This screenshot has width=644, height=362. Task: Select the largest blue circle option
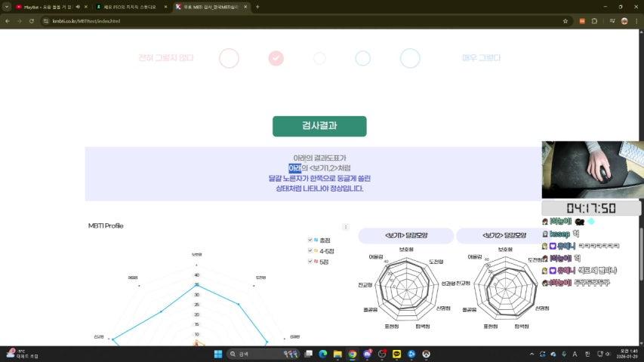(410, 58)
